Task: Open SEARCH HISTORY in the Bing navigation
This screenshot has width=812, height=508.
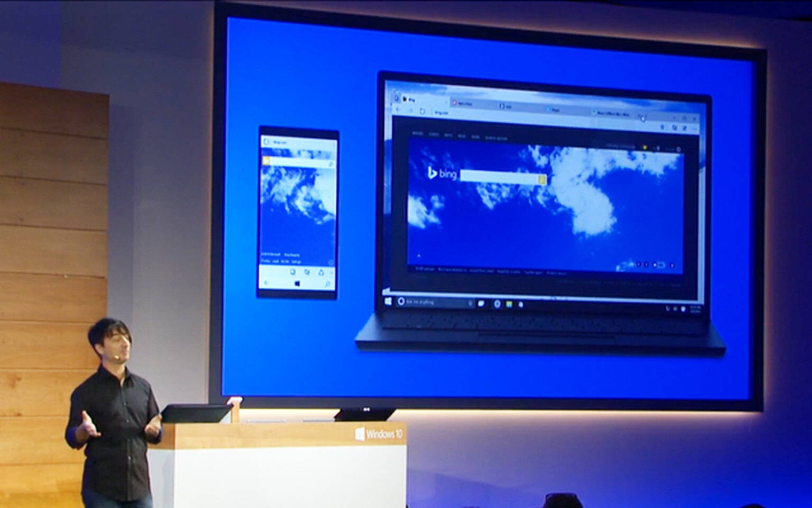Action: point(496,138)
